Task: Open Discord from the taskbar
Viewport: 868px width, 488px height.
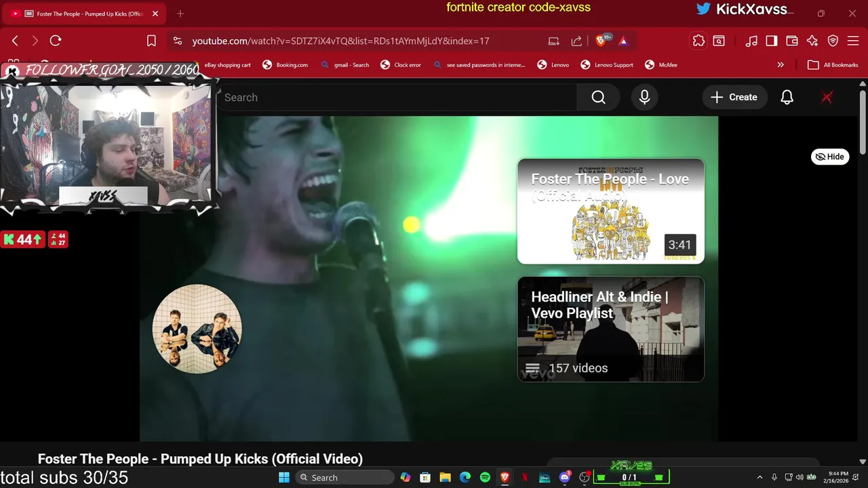Action: [x=565, y=477]
